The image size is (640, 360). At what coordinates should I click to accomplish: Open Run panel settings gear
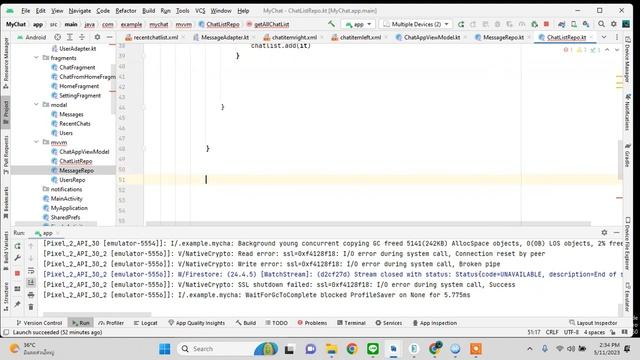tap(604, 232)
